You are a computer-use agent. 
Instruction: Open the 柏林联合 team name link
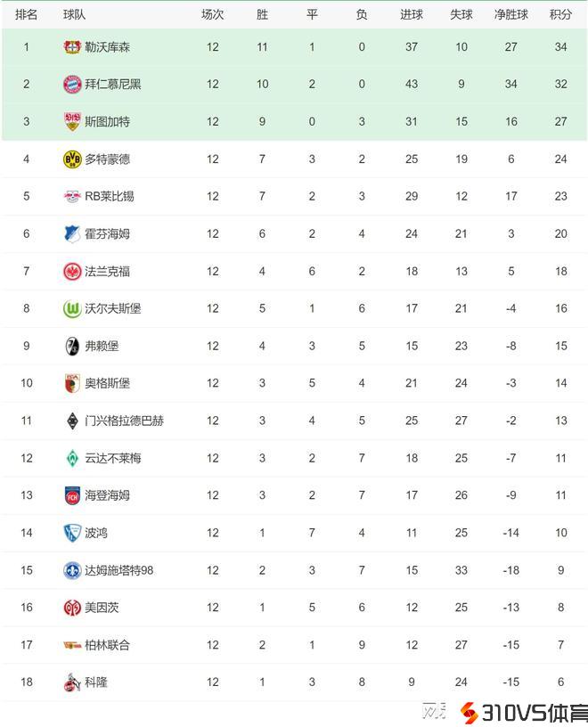pyautogui.click(x=107, y=644)
